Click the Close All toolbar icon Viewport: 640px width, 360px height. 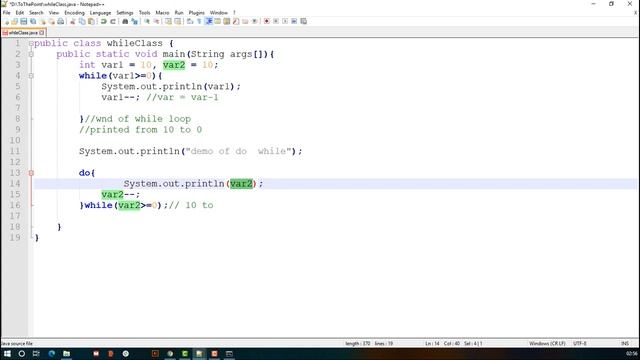coord(51,21)
